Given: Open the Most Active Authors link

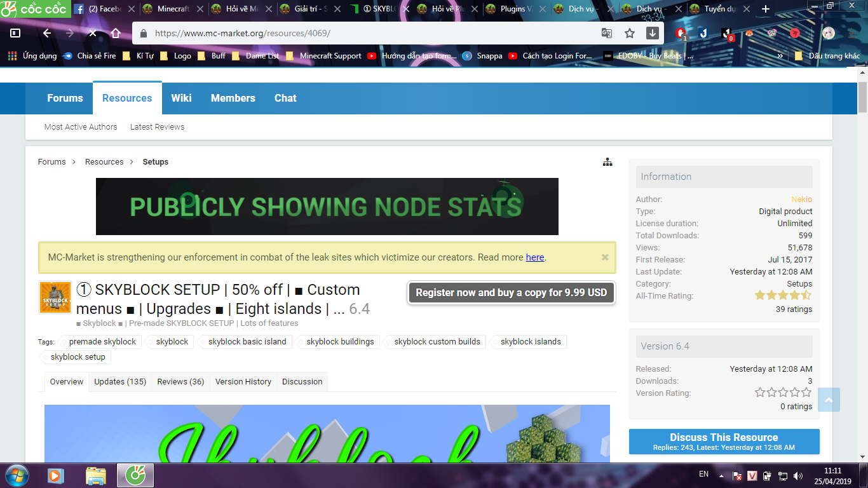Looking at the screenshot, I should [81, 127].
